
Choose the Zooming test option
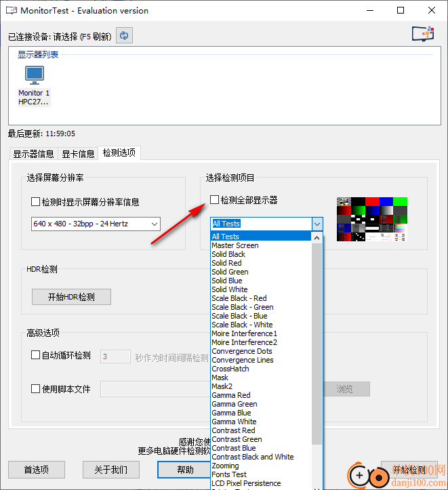261,466
